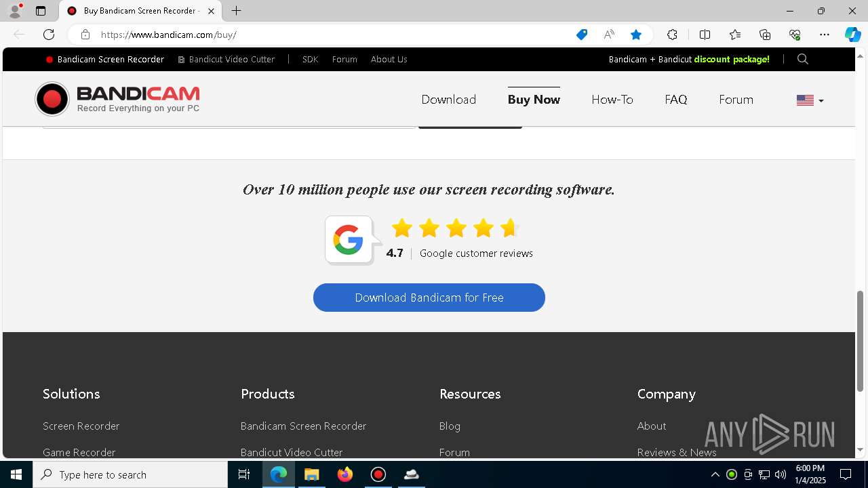This screenshot has width=868, height=488.
Task: Activate Read Aloud icon
Action: point(609,35)
